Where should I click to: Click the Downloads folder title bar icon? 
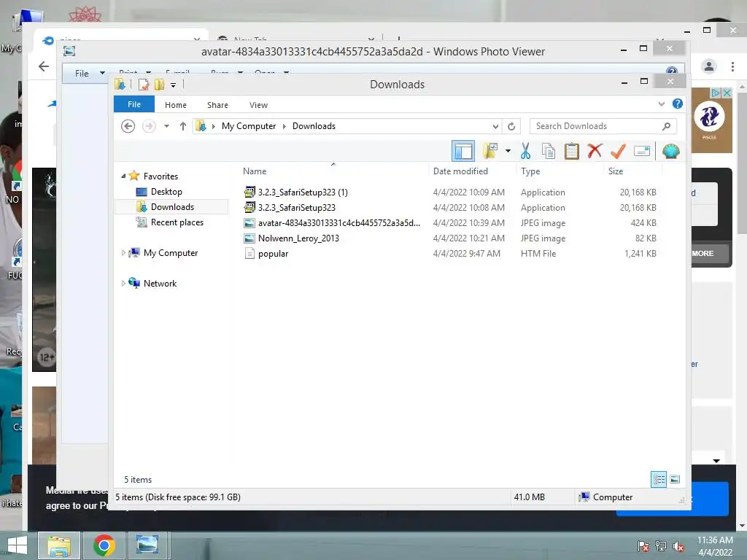click(120, 85)
